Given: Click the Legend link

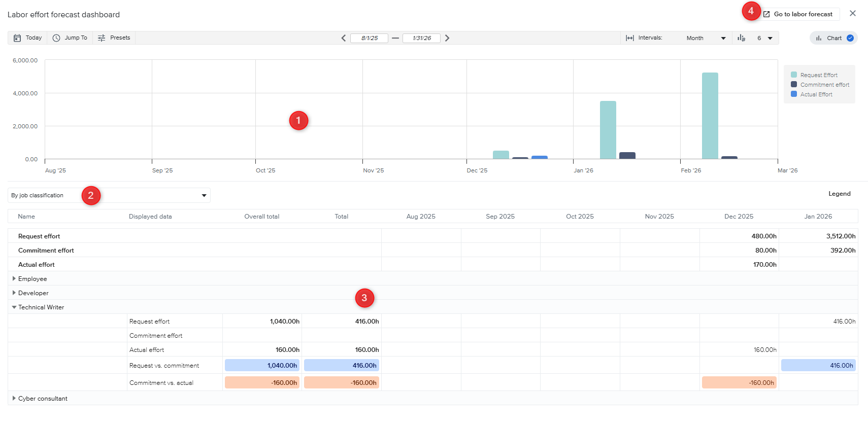Looking at the screenshot, I should [x=839, y=194].
